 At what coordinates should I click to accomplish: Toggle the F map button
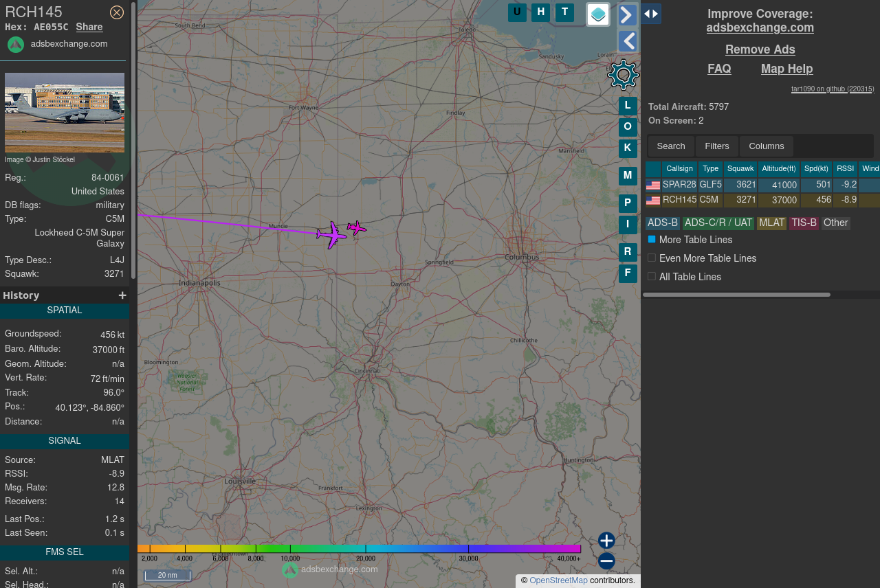pos(628,273)
